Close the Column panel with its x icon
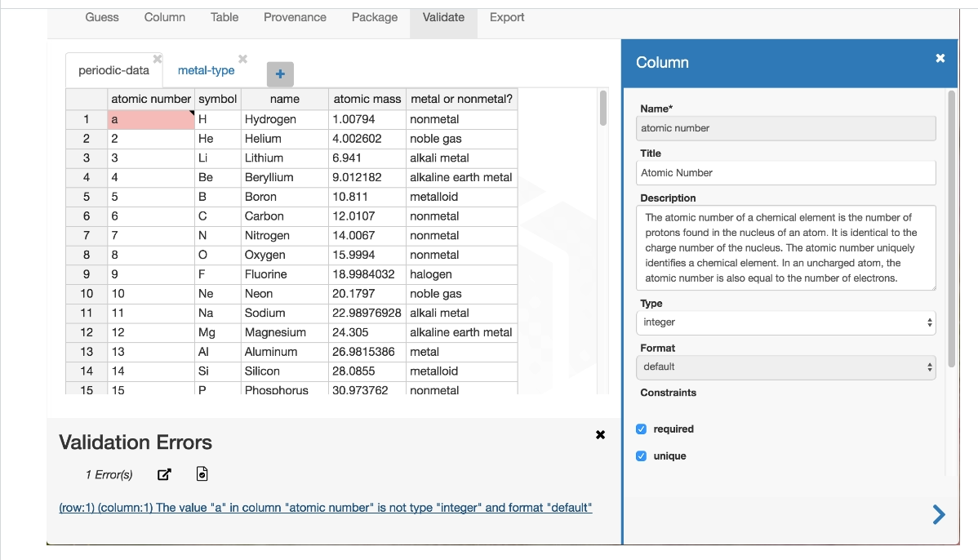 940,58
